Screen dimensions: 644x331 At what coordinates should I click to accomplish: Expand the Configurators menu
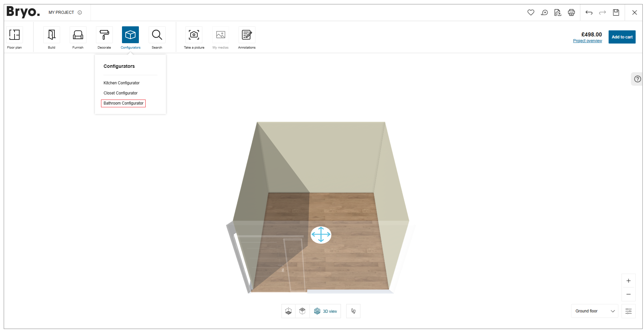(x=130, y=37)
